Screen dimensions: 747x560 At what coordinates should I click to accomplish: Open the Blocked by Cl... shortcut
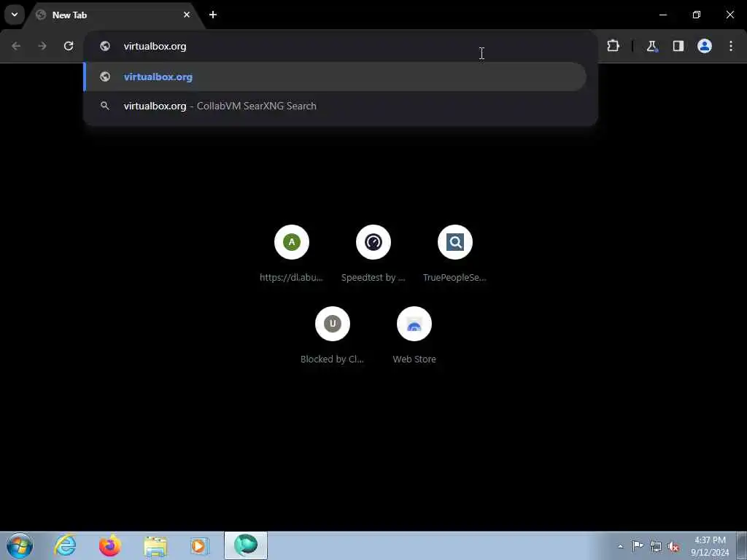pos(333,335)
